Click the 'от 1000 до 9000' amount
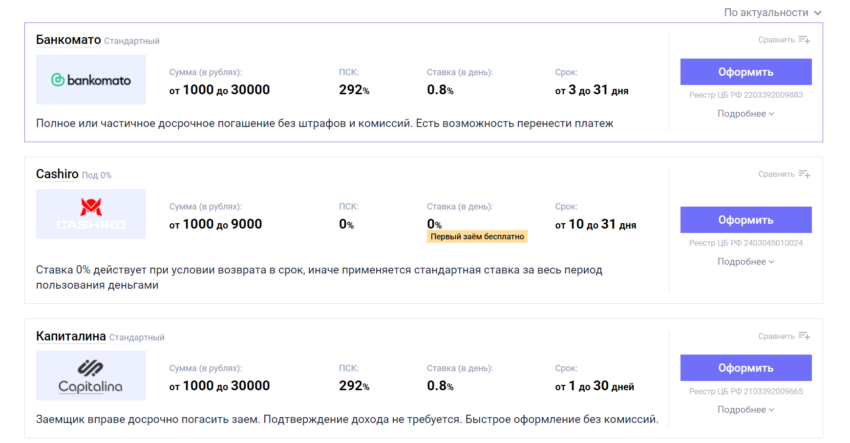 coord(215,224)
